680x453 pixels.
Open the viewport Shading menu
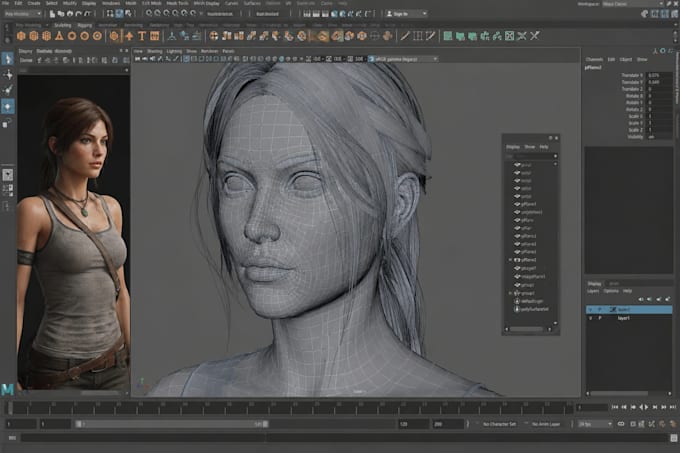click(154, 51)
